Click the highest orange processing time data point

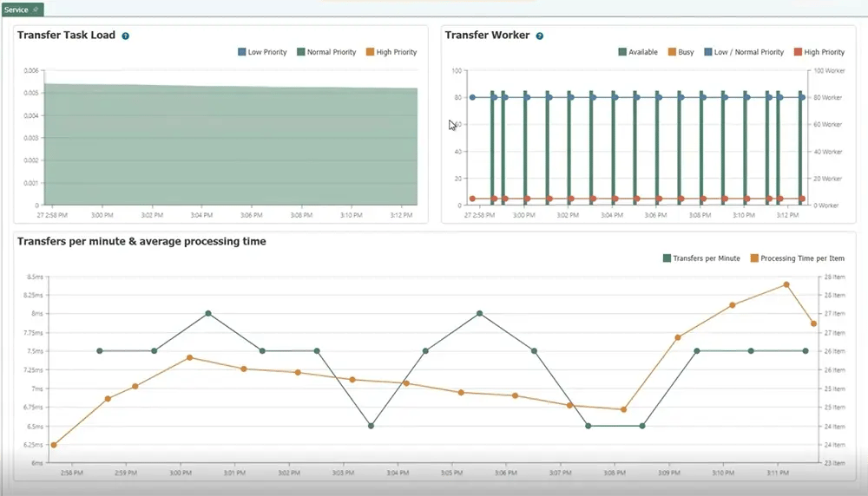click(x=786, y=284)
